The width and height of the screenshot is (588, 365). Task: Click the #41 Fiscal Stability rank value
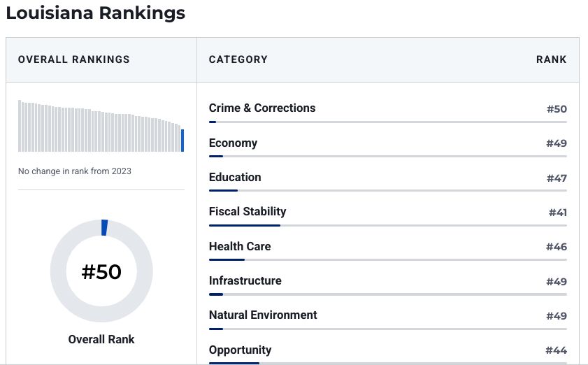558,213
